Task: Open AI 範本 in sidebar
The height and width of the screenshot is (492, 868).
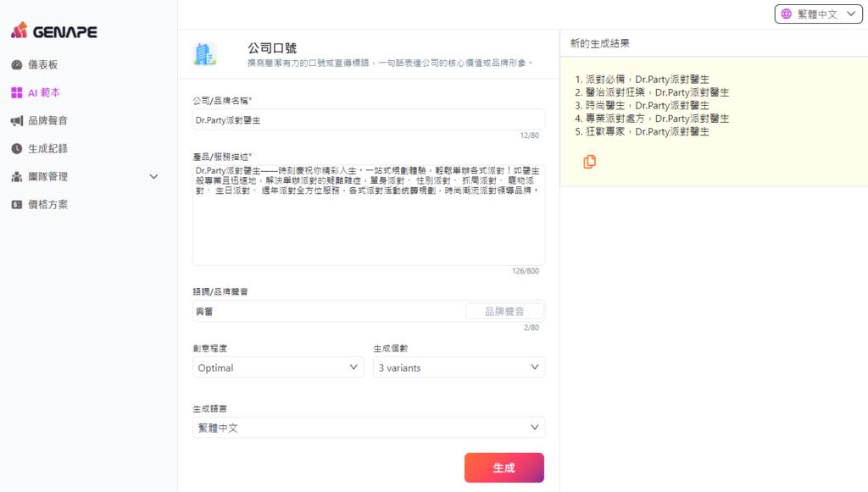Action: coord(44,92)
